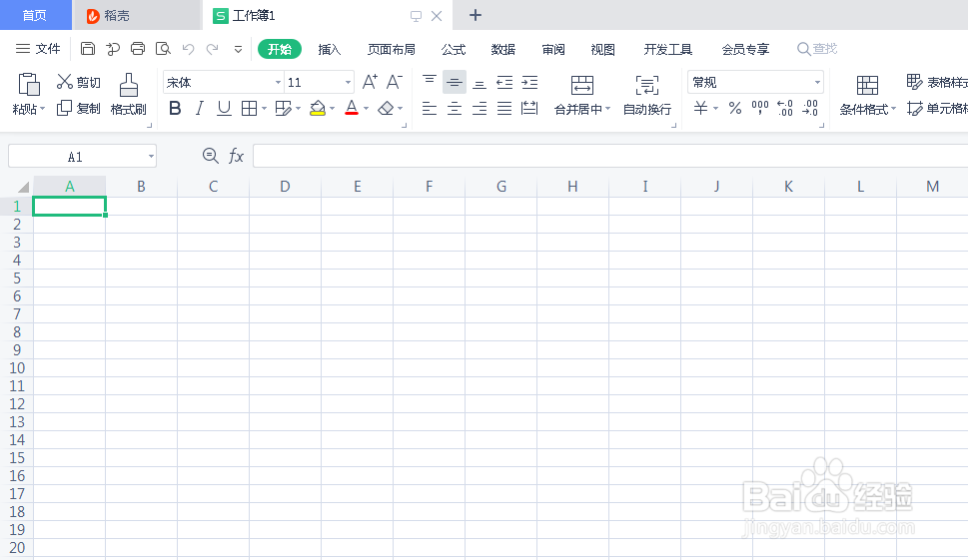Open the 文件 menu

click(x=38, y=49)
